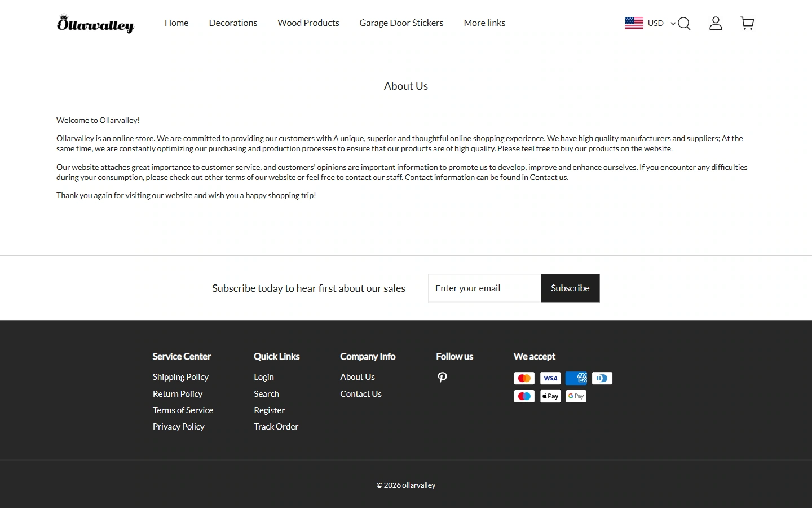Image resolution: width=812 pixels, height=508 pixels.
Task: Click the American Express payment icon
Action: [x=576, y=378]
